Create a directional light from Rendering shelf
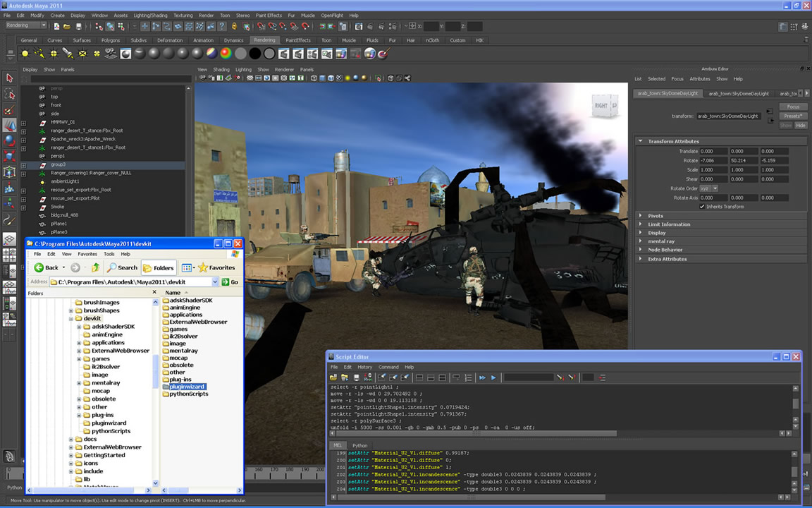 point(39,54)
